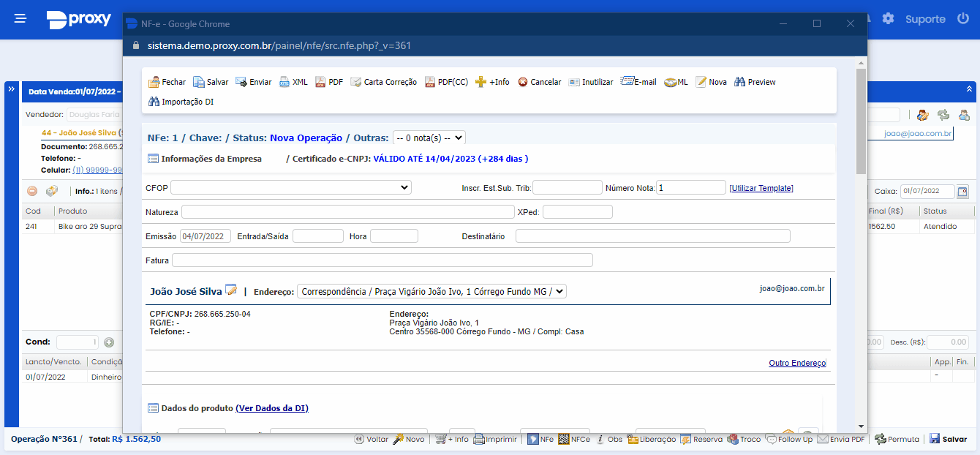This screenshot has width=980, height=455.
Task: Open settings gear in Proxy header
Action: tap(888, 18)
